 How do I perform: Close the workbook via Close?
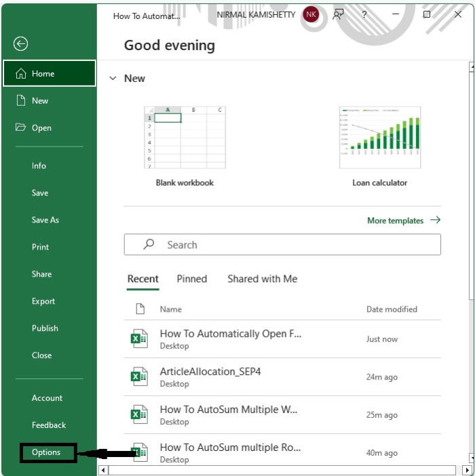coord(41,355)
